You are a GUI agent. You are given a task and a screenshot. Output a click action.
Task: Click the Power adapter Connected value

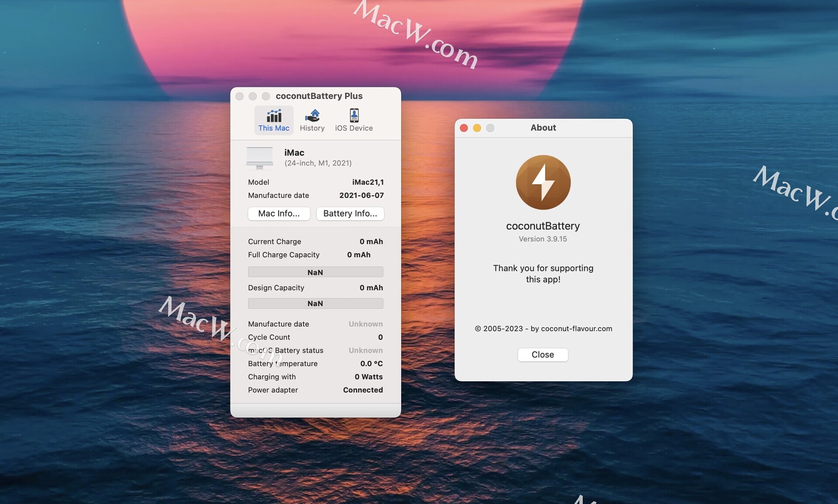pos(363,390)
